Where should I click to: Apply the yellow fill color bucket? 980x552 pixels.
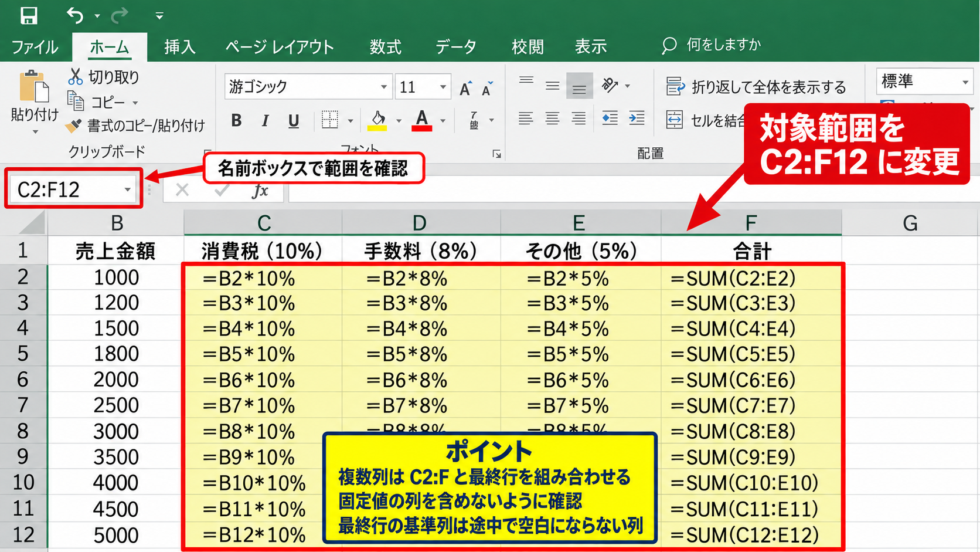point(378,120)
